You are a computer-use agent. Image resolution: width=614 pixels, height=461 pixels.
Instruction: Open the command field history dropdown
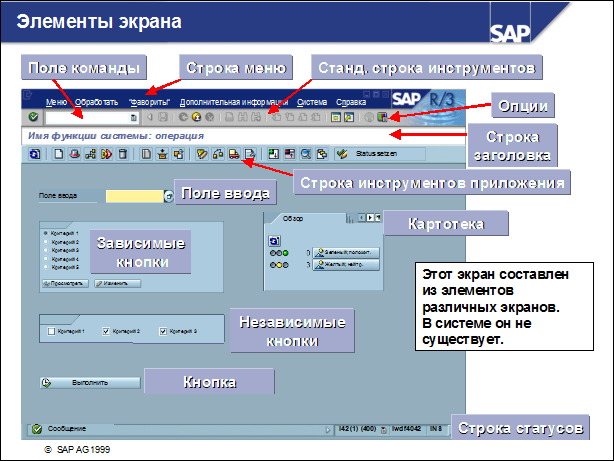coord(134,117)
